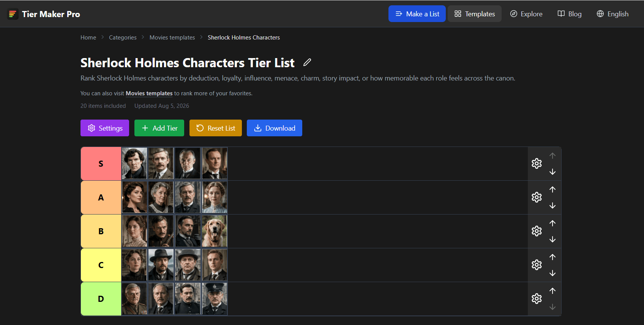This screenshot has width=644, height=325.
Task: Select the golden dog portrait in B tier
Action: (x=215, y=231)
